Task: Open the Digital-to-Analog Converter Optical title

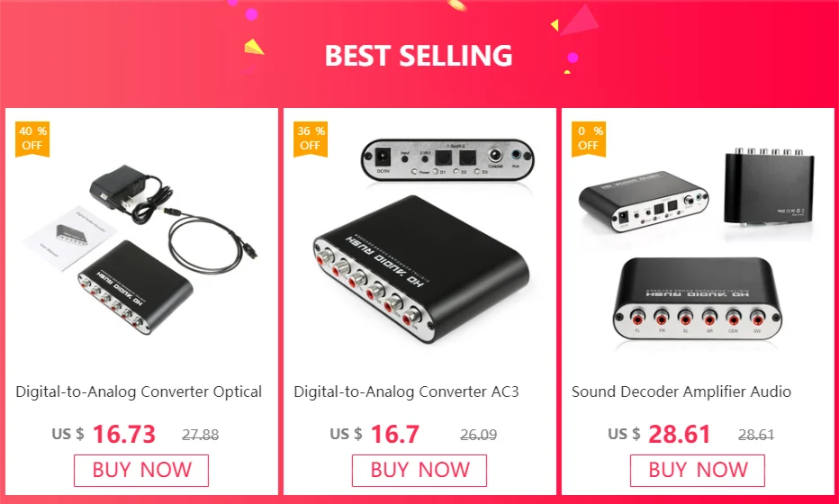Action: (x=139, y=391)
